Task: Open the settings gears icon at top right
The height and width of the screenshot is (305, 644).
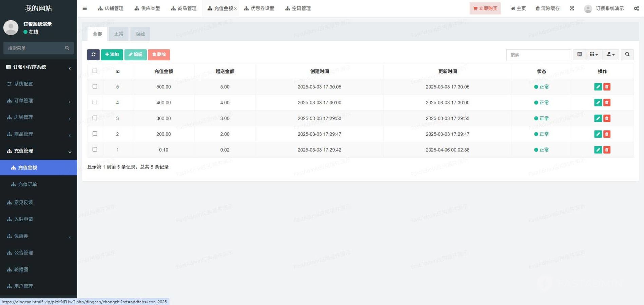Action: click(636, 8)
